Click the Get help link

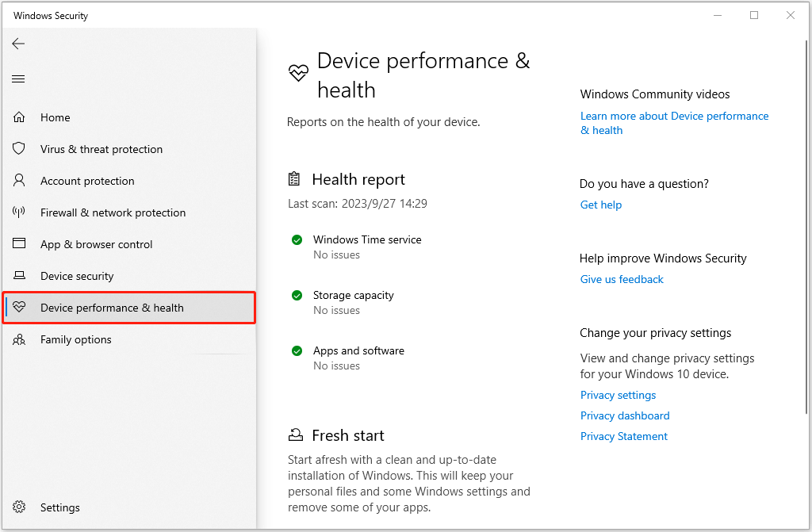click(x=601, y=205)
